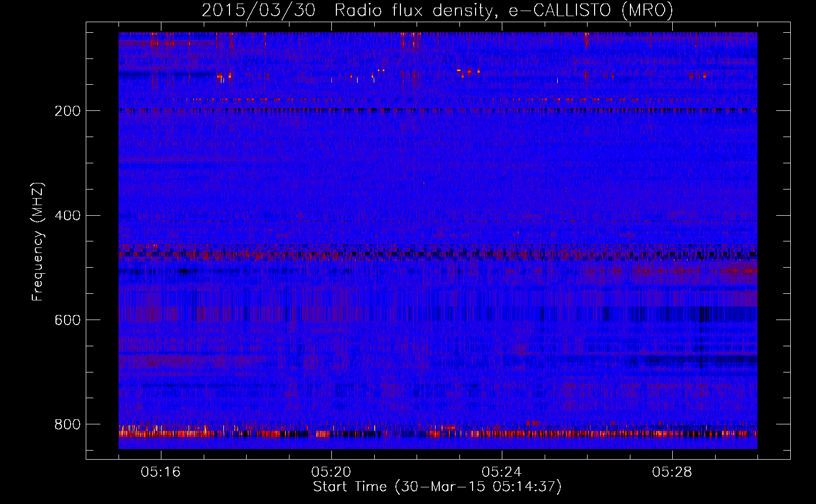Select the 'Frequency (MHZ)' y-axis label
This screenshot has height=504, width=816.
click(38, 241)
